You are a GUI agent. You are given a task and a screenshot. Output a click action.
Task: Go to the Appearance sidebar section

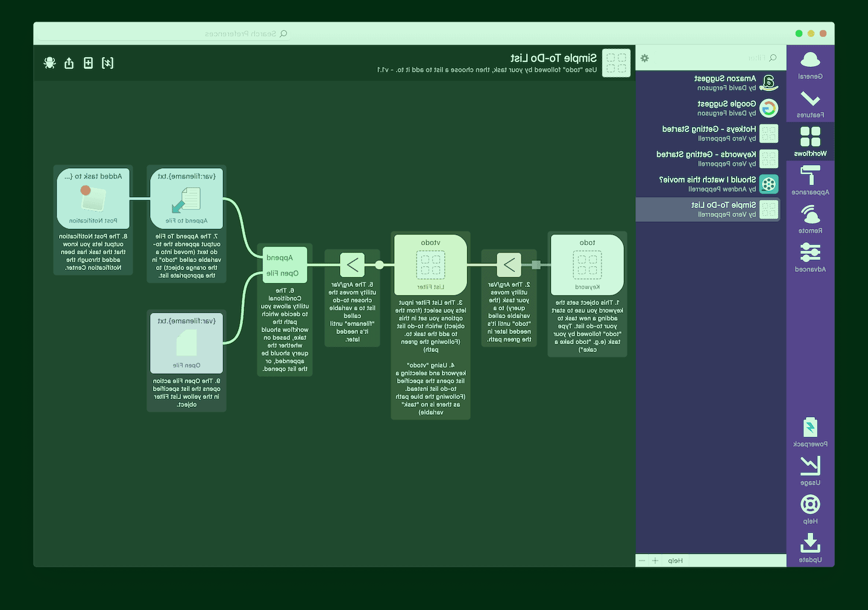click(810, 181)
